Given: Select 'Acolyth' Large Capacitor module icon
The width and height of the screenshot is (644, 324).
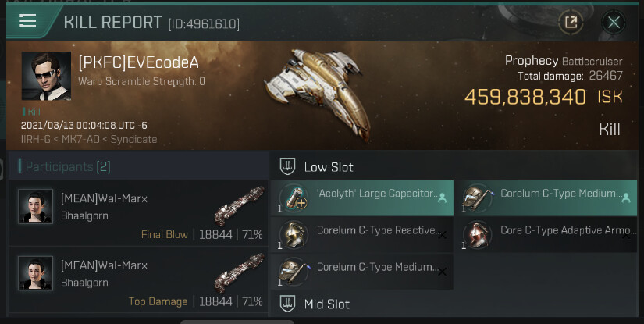Looking at the screenshot, I should (294, 198).
